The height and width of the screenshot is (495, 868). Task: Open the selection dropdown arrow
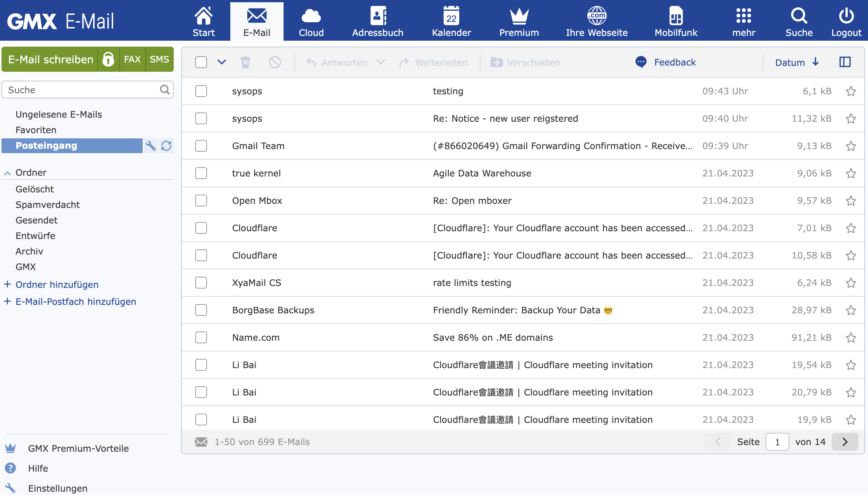(221, 62)
